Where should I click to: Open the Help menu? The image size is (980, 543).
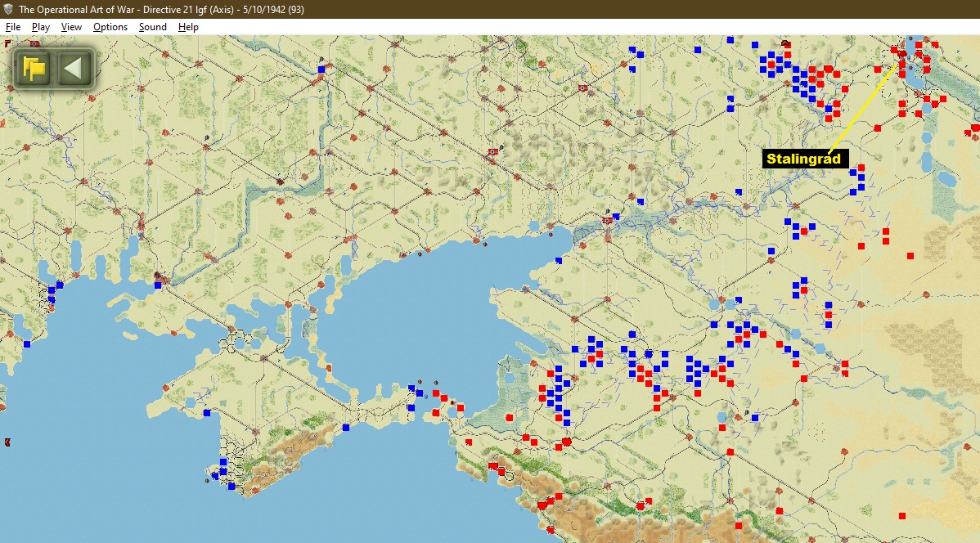tap(188, 27)
